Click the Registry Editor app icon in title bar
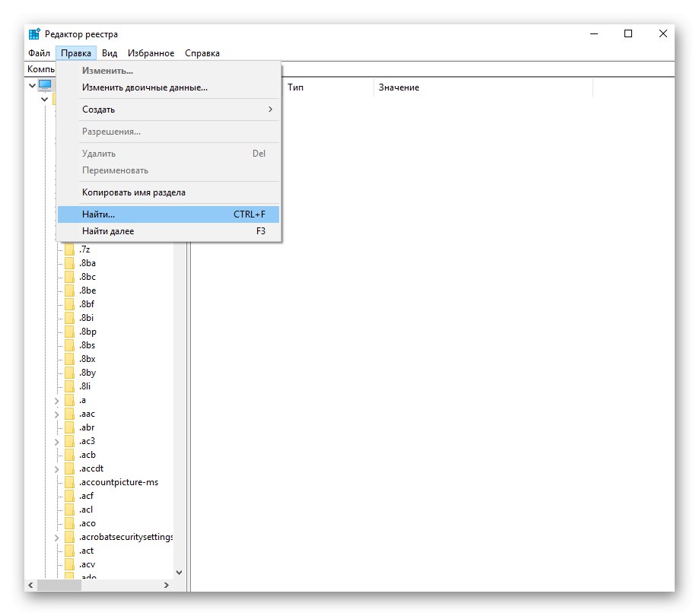699x616 pixels. tap(34, 34)
